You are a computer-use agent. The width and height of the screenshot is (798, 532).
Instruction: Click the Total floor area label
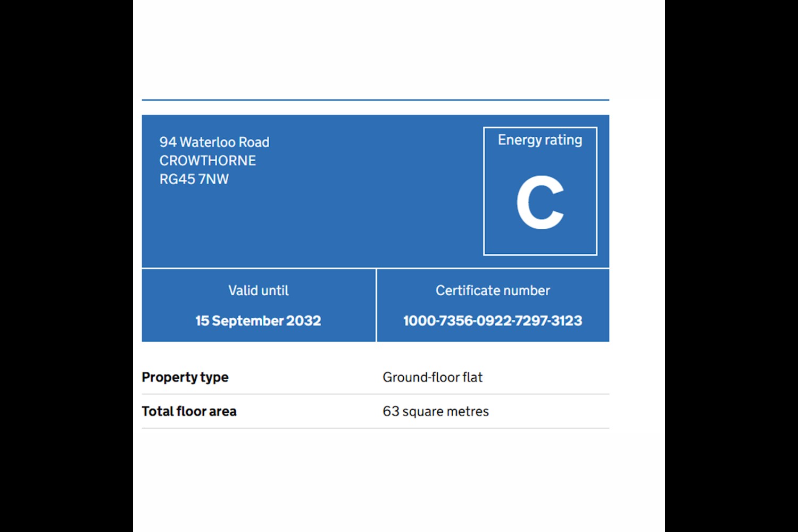[x=189, y=411]
